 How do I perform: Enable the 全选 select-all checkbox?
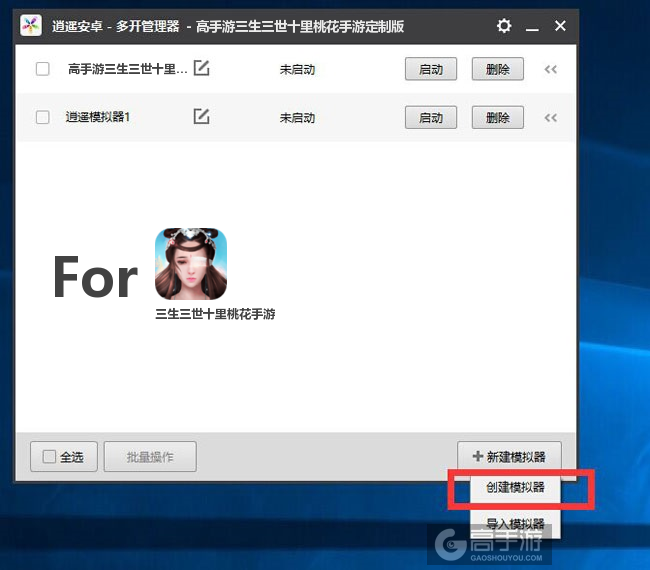tap(50, 457)
